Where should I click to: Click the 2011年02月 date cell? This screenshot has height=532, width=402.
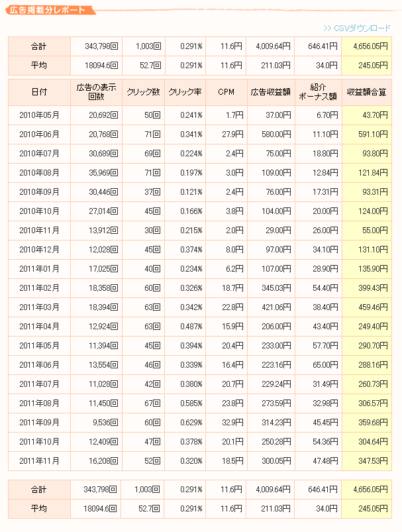39,288
